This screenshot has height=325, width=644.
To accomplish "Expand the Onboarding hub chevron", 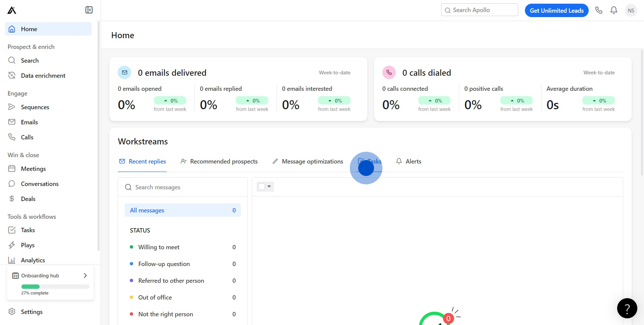I will (x=85, y=275).
